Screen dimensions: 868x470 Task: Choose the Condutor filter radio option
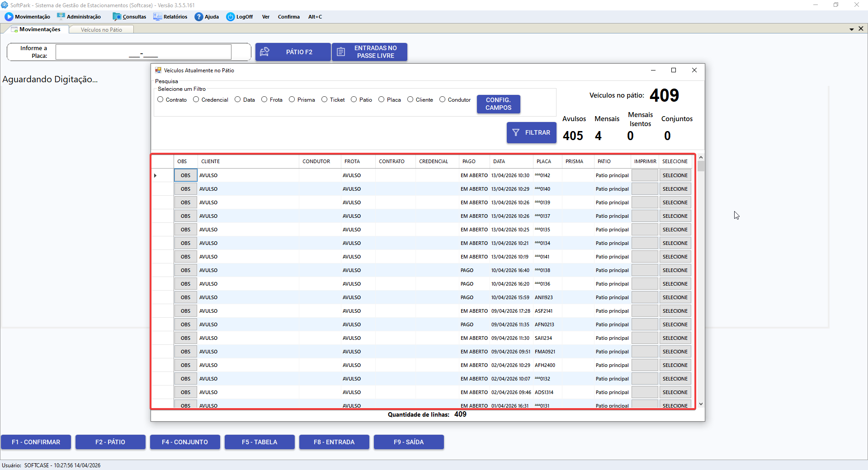pos(443,99)
